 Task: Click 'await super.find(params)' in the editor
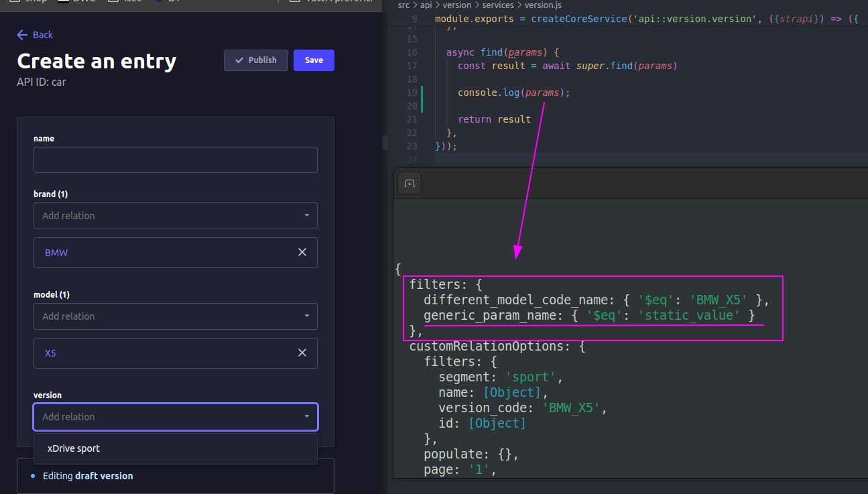click(x=610, y=66)
